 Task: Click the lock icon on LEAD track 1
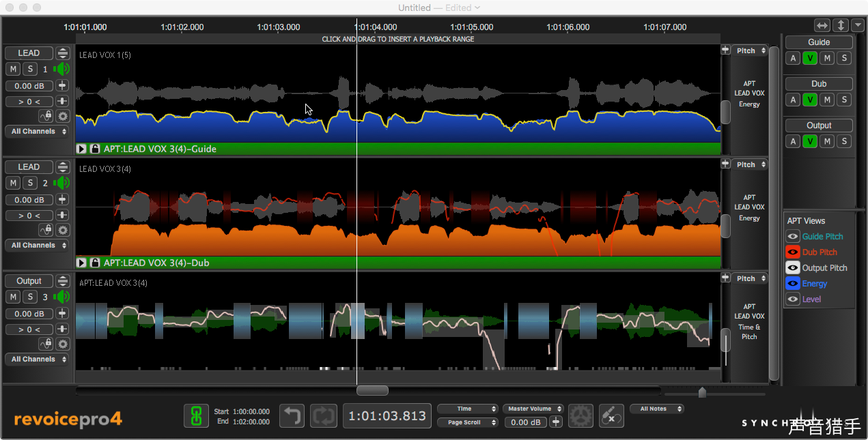tap(46, 117)
